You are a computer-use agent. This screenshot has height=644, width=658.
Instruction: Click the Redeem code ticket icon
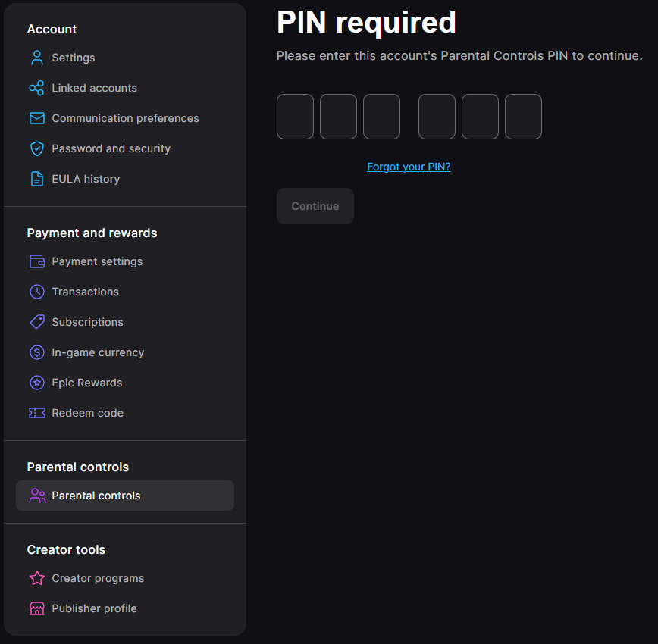tap(37, 413)
